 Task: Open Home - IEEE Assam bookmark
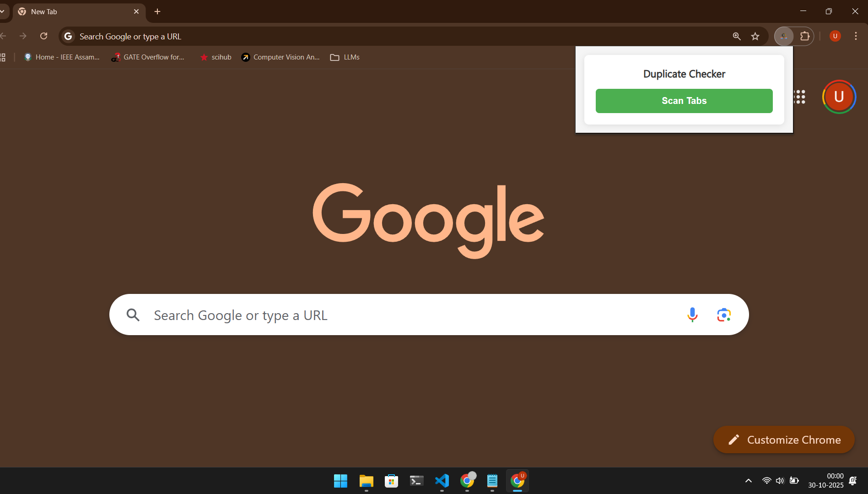(62, 57)
